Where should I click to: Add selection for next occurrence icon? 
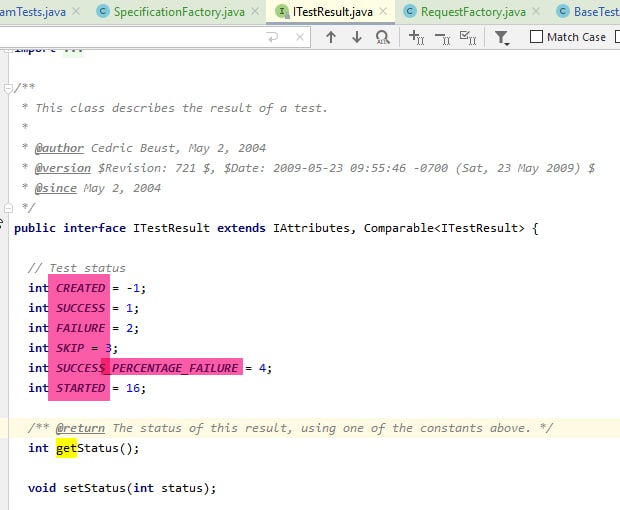[x=417, y=38]
